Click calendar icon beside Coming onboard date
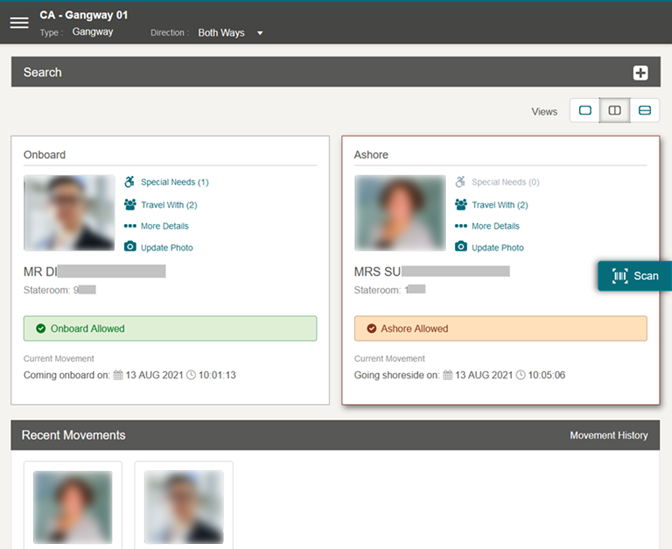The width and height of the screenshot is (672, 549). click(118, 375)
